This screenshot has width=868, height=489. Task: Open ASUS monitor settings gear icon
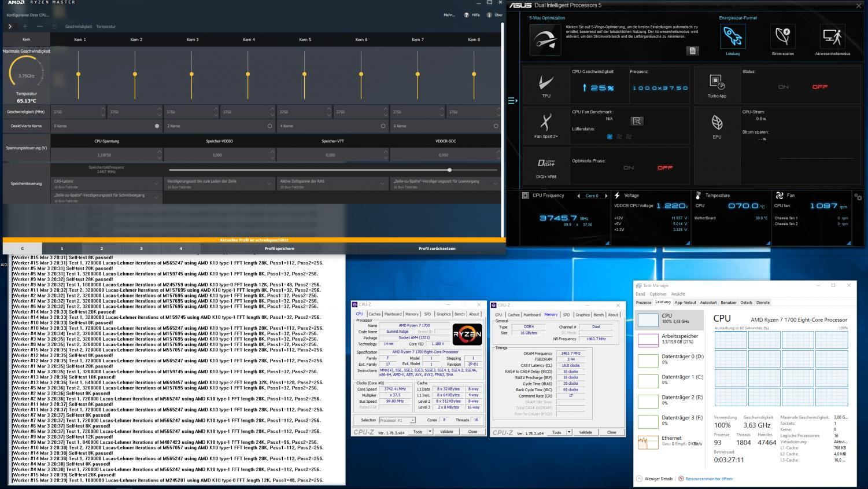click(x=858, y=197)
